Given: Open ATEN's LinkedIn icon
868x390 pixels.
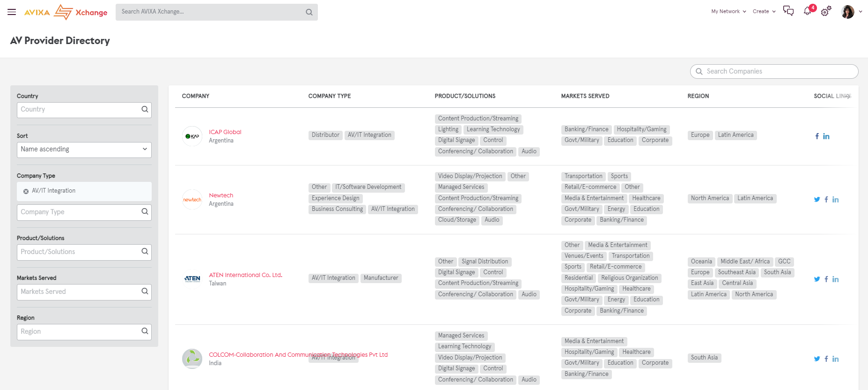Looking at the screenshot, I should pos(836,279).
